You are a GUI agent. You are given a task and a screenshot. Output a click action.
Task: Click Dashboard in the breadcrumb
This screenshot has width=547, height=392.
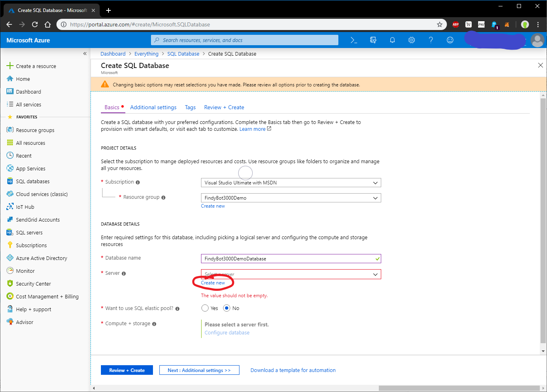(113, 54)
